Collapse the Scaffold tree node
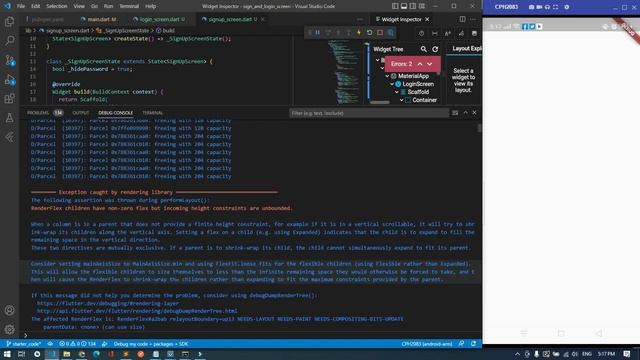 [397, 92]
